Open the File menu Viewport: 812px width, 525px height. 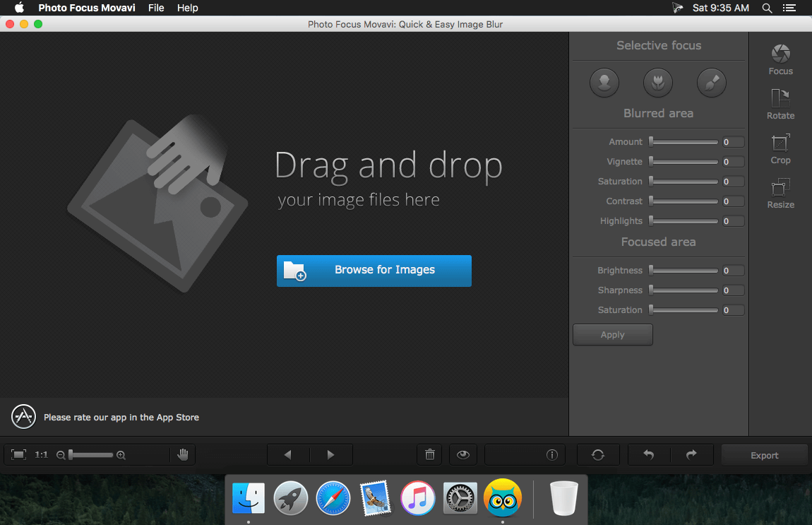156,8
